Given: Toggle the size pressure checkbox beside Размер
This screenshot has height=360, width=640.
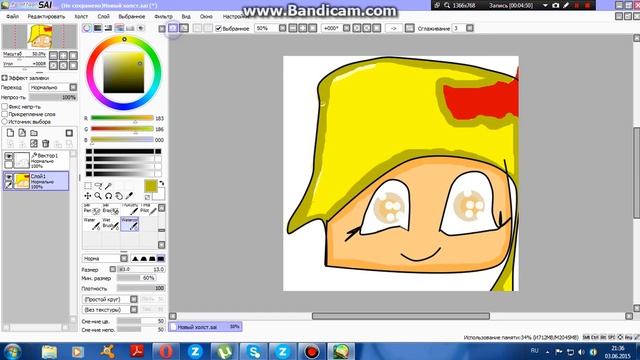Looking at the screenshot, I should [x=113, y=269].
